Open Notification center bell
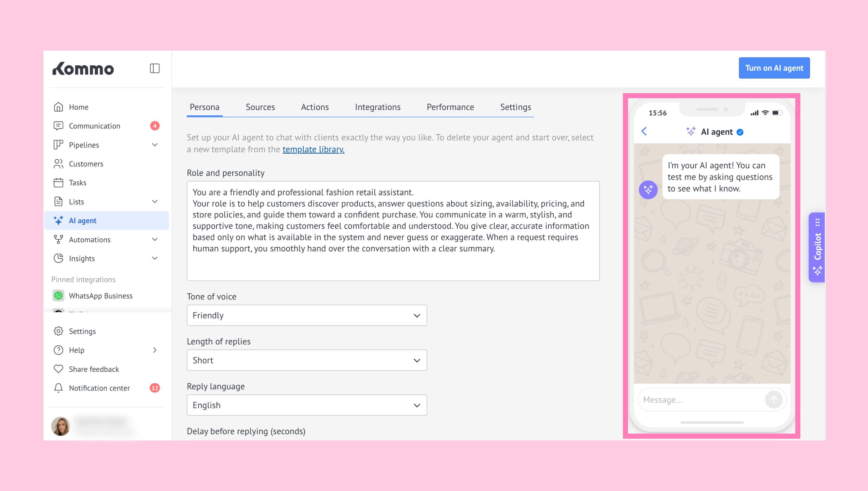 tap(58, 388)
